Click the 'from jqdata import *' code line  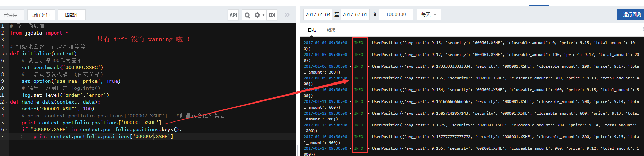click(39, 33)
